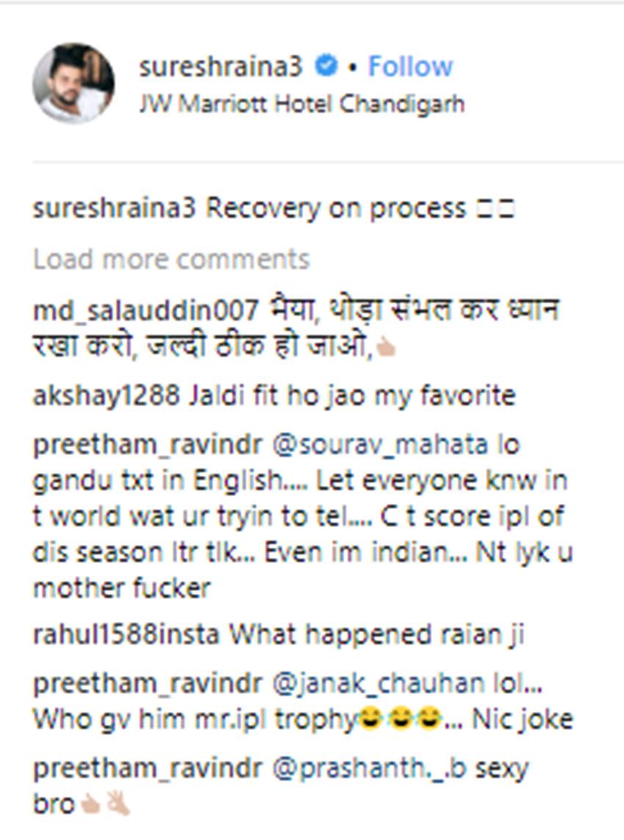This screenshot has width=624, height=840.
Task: Open rahul1588insta commenter profile
Action: 126,635
